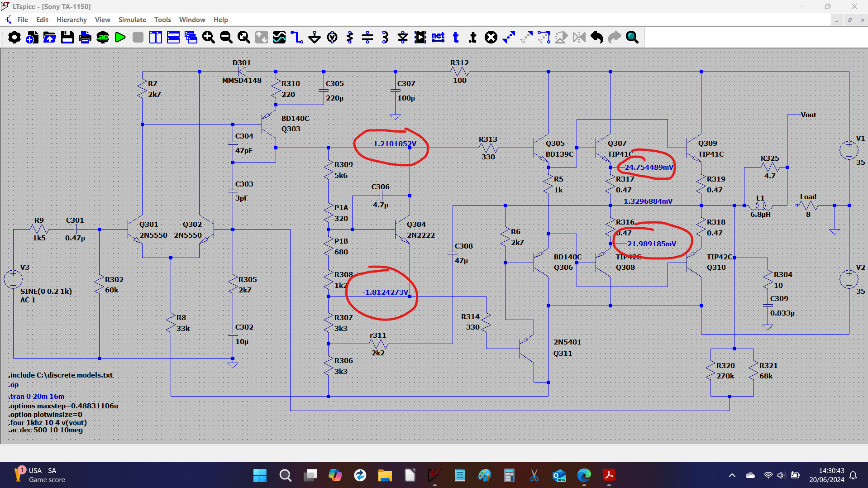The width and height of the screenshot is (868, 488).
Task: Click the Find magnifier icon at the toolbar's end
Action: (632, 37)
